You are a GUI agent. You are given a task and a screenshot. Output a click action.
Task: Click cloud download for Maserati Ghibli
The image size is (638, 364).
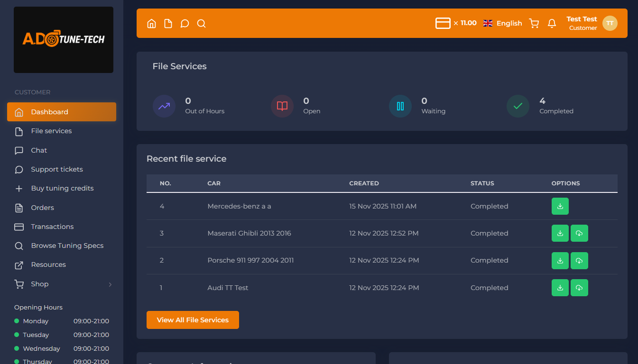tap(579, 233)
